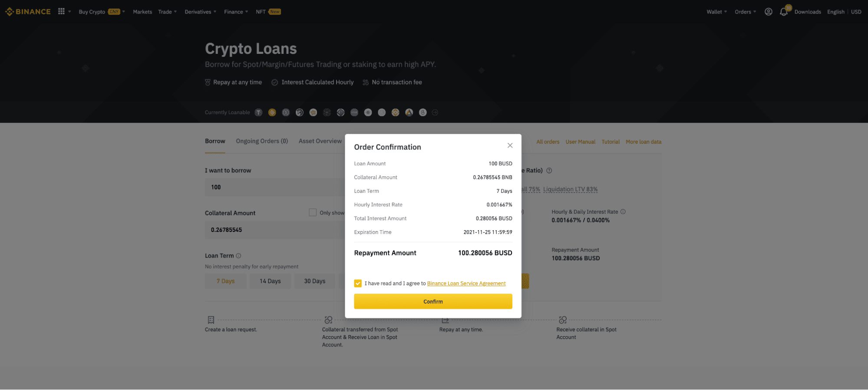The width and height of the screenshot is (868, 390).
Task: Switch to the Borrow tab
Action: click(x=215, y=141)
